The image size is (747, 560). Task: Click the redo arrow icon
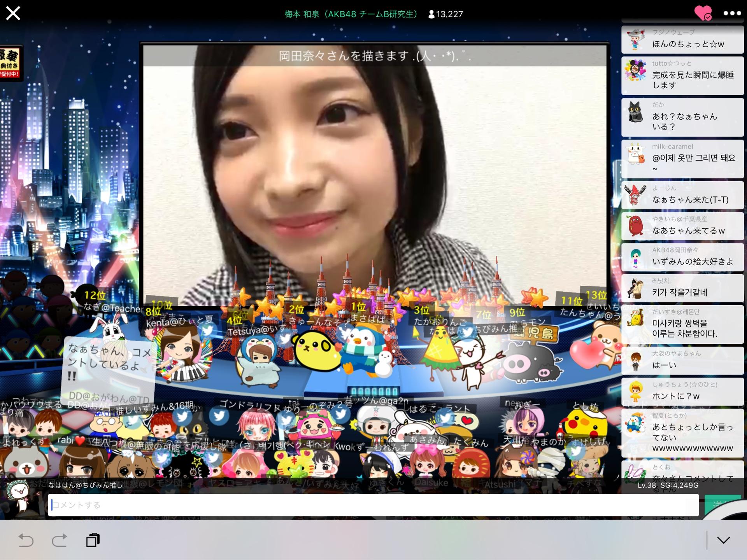[59, 540]
